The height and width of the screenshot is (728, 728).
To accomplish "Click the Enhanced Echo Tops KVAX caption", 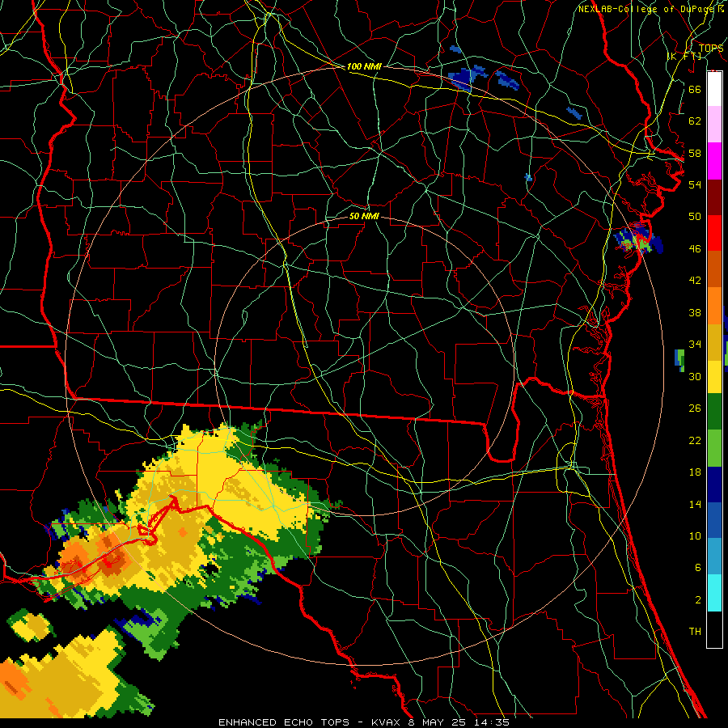I will 363,722.
